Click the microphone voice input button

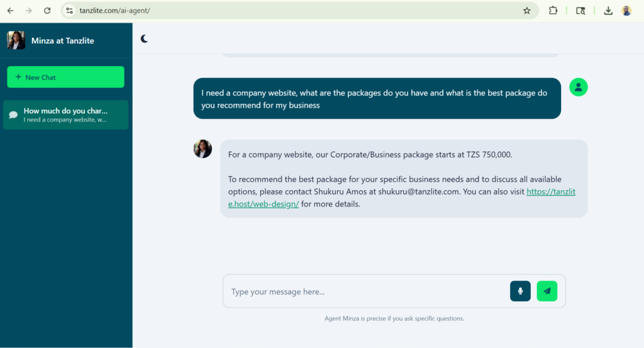(x=520, y=291)
